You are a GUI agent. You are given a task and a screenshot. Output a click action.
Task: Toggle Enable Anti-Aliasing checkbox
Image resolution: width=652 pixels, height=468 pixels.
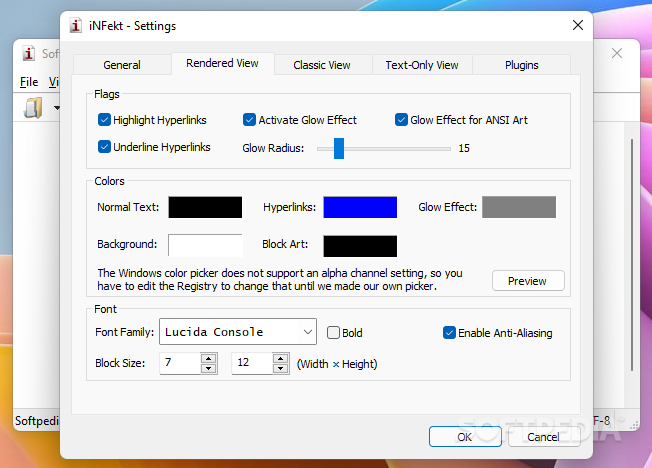click(449, 333)
